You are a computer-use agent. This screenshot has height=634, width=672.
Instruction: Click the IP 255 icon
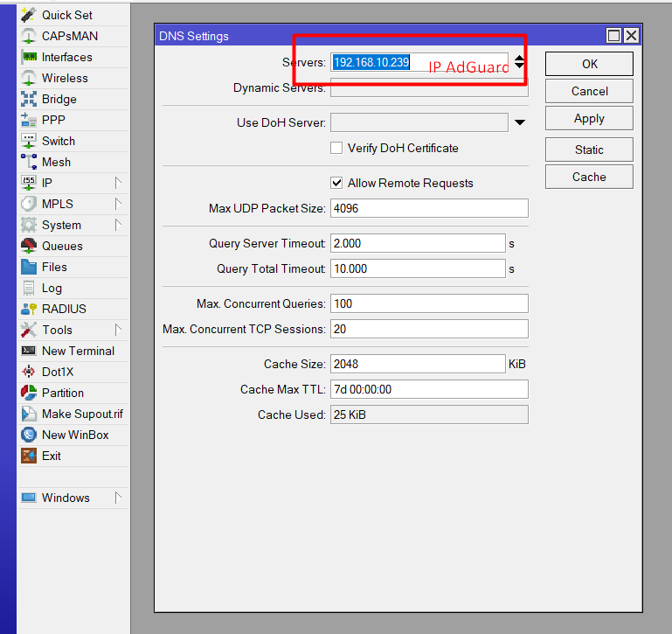28,183
